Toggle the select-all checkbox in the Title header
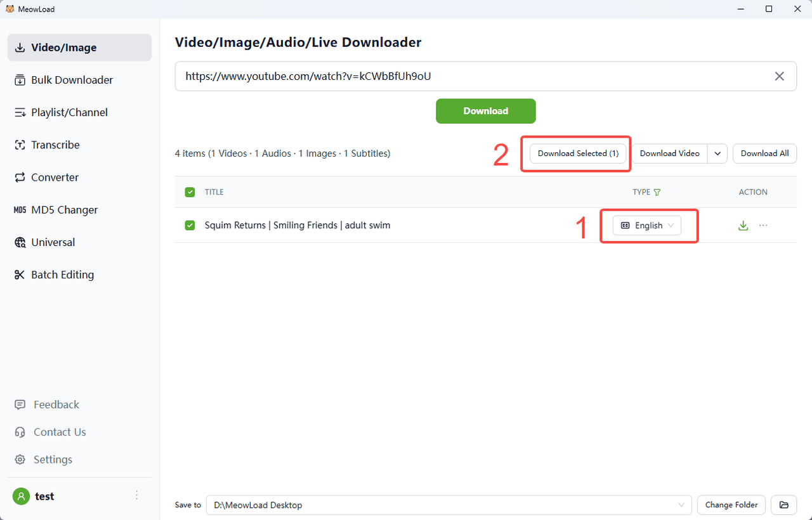812x520 pixels. coord(190,192)
